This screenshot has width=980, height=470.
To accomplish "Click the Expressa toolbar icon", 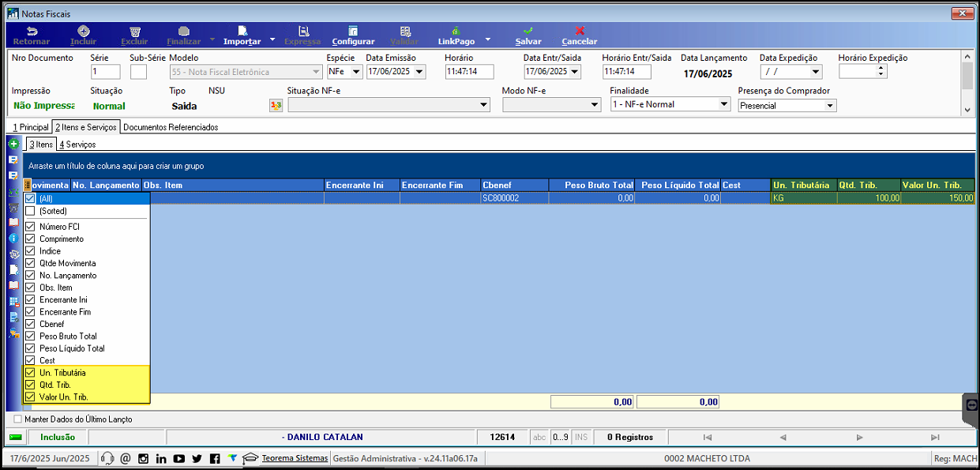I will [302, 31].
